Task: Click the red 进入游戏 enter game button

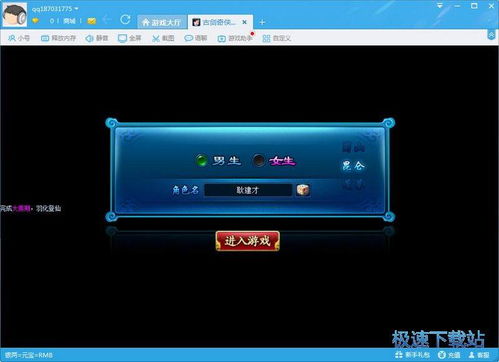Action: [x=248, y=241]
